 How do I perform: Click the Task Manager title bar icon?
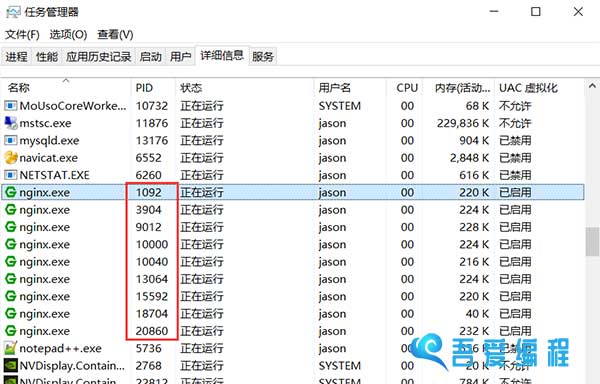(x=13, y=12)
